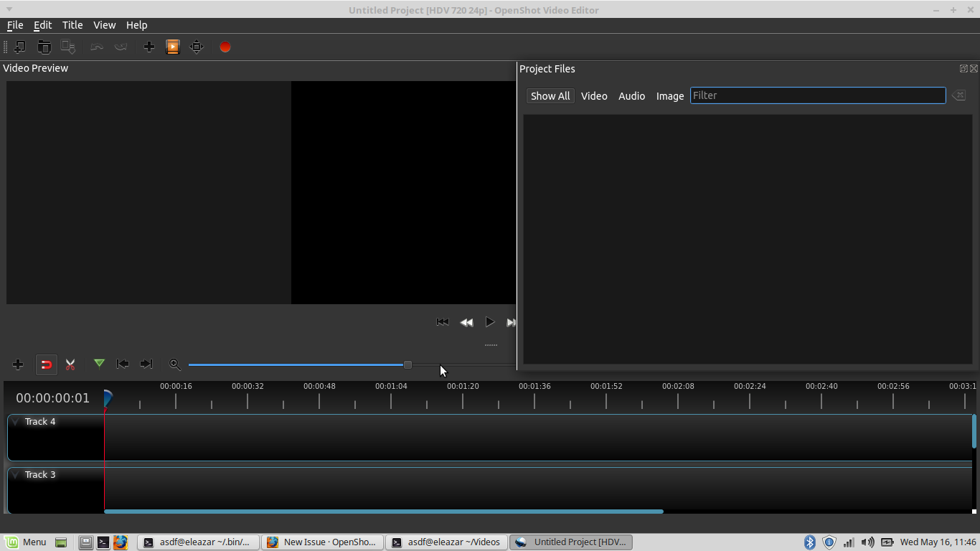The image size is (980, 551).
Task: Clear the filter with the backspace icon
Action: coord(958,95)
